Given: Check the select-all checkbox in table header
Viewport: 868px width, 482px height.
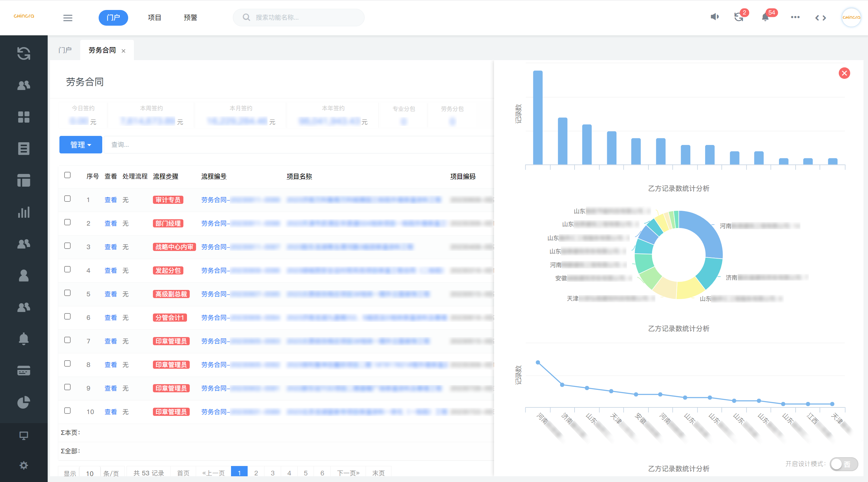Looking at the screenshot, I should pos(67,175).
